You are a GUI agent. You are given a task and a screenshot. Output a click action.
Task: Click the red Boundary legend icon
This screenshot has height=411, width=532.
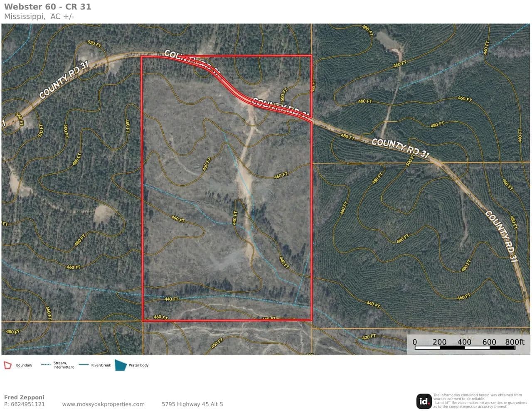pos(7,365)
